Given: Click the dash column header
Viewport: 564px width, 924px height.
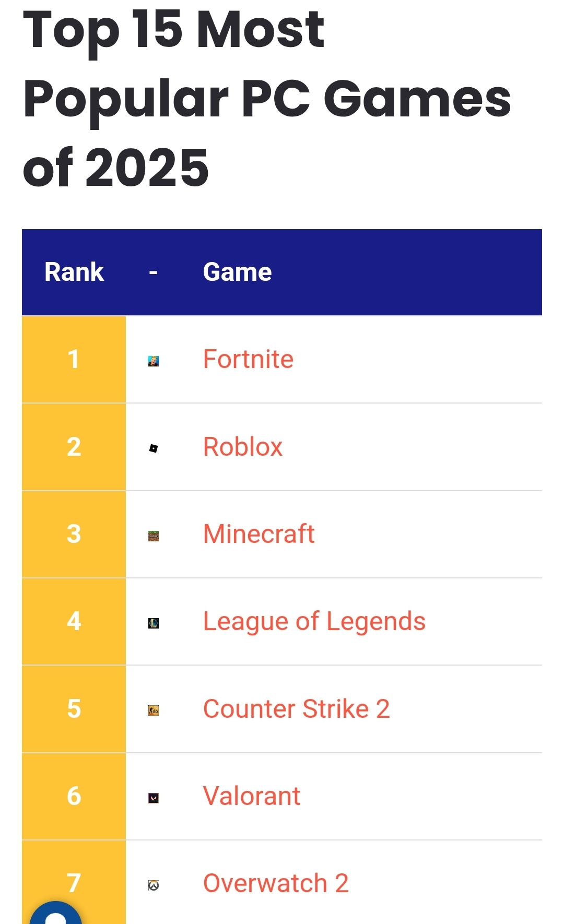Looking at the screenshot, I should (153, 272).
